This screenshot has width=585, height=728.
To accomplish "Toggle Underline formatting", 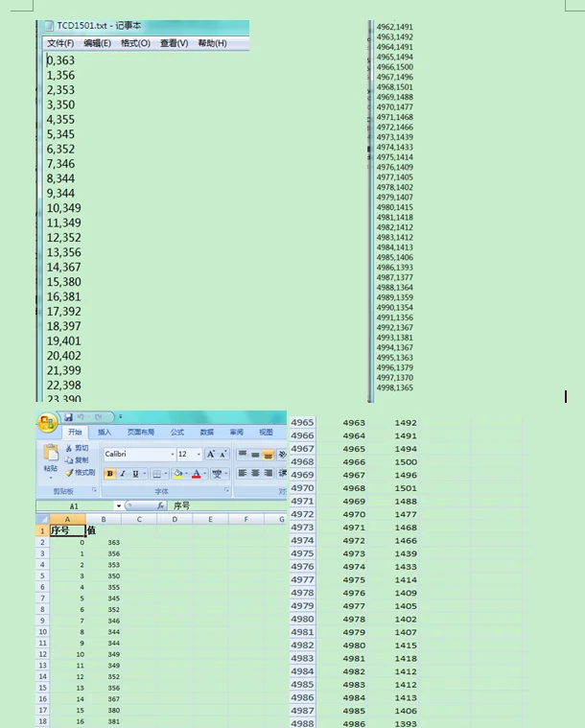I will pyautogui.click(x=135, y=474).
